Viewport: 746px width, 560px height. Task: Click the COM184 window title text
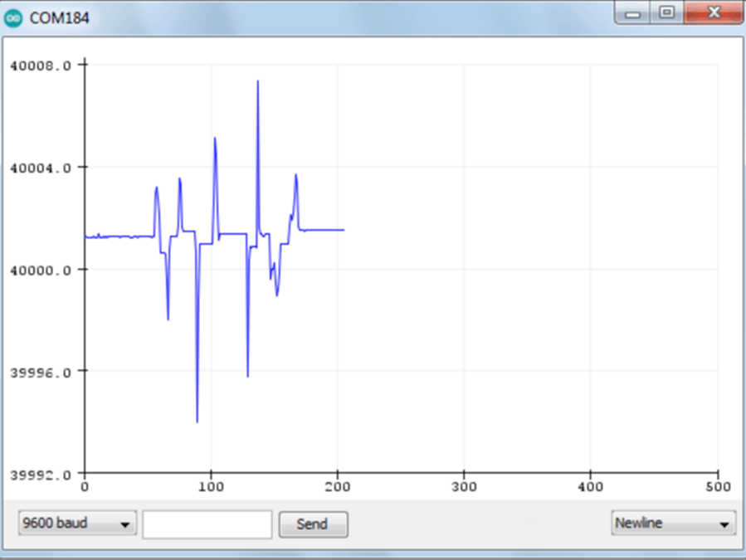[60, 18]
